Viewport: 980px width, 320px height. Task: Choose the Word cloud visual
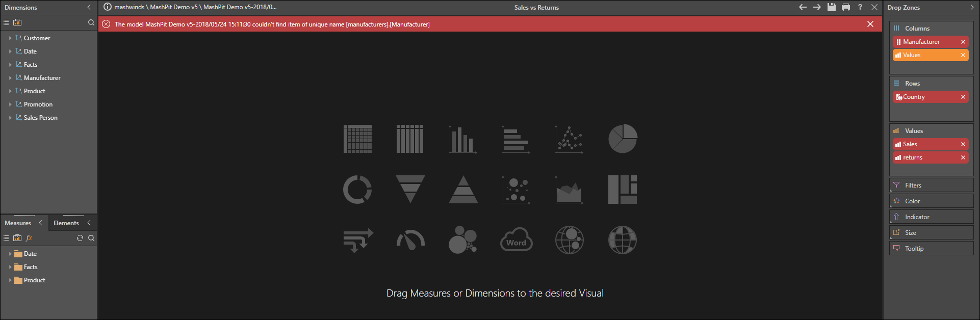(x=516, y=240)
